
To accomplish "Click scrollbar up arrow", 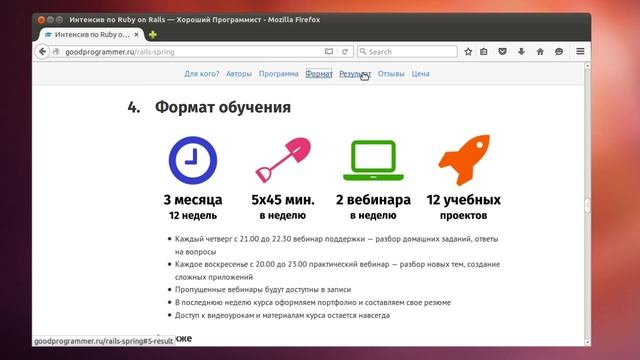I will [x=587, y=66].
